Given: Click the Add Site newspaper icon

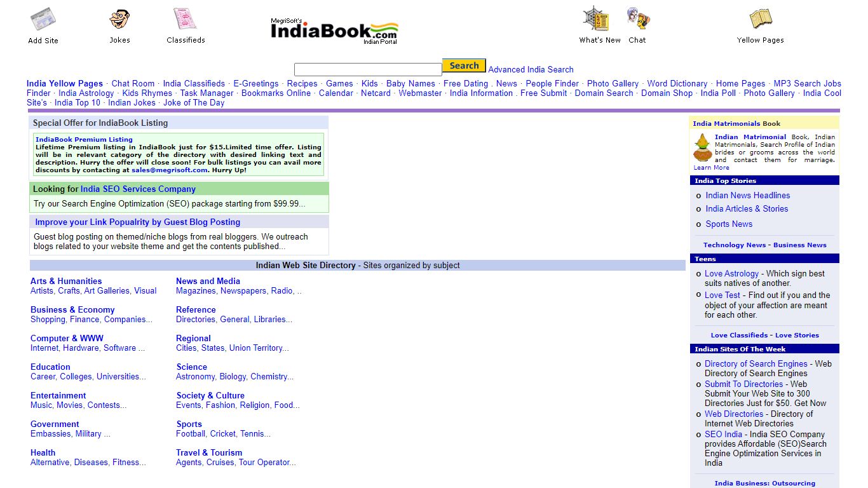Looking at the screenshot, I should 43,20.
